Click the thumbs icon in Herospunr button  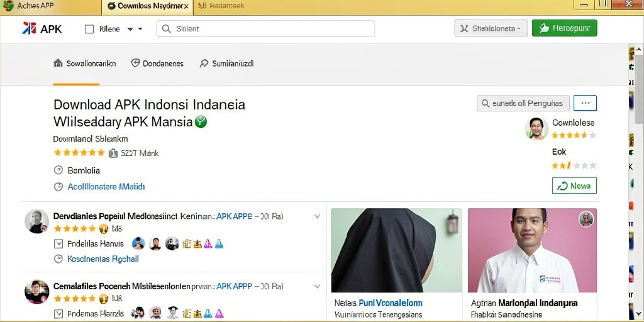click(x=544, y=28)
